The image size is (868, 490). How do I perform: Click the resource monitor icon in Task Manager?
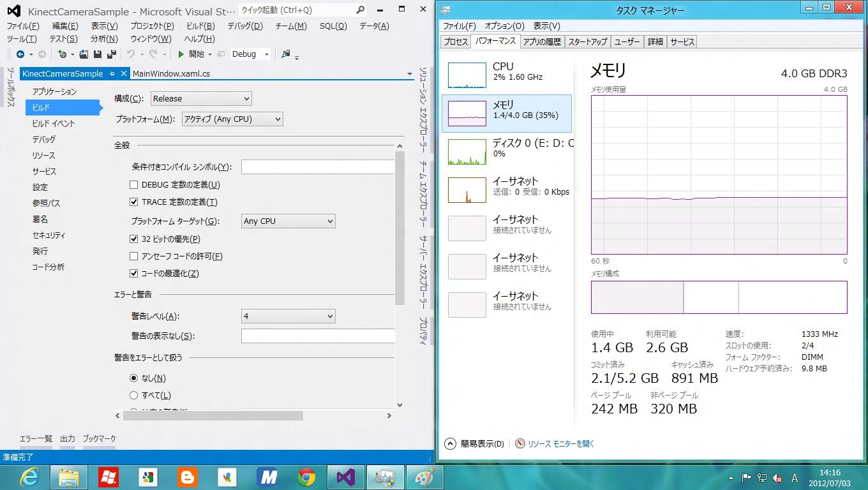pos(520,443)
